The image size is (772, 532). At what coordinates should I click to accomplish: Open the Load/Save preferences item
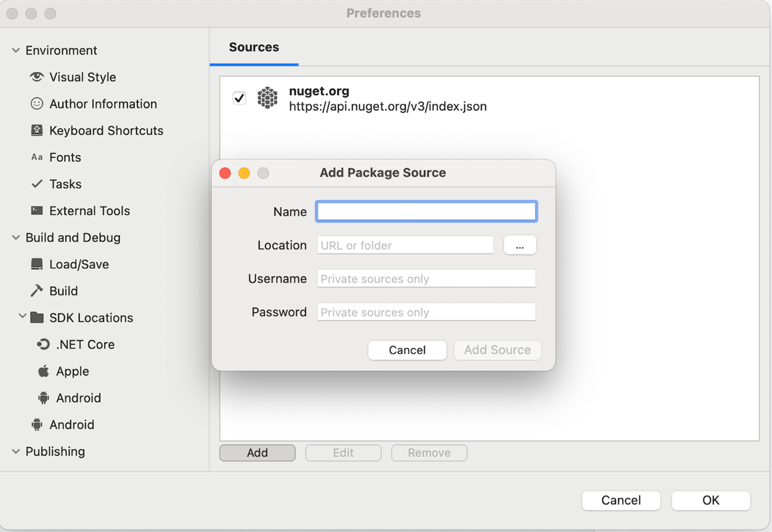[79, 264]
